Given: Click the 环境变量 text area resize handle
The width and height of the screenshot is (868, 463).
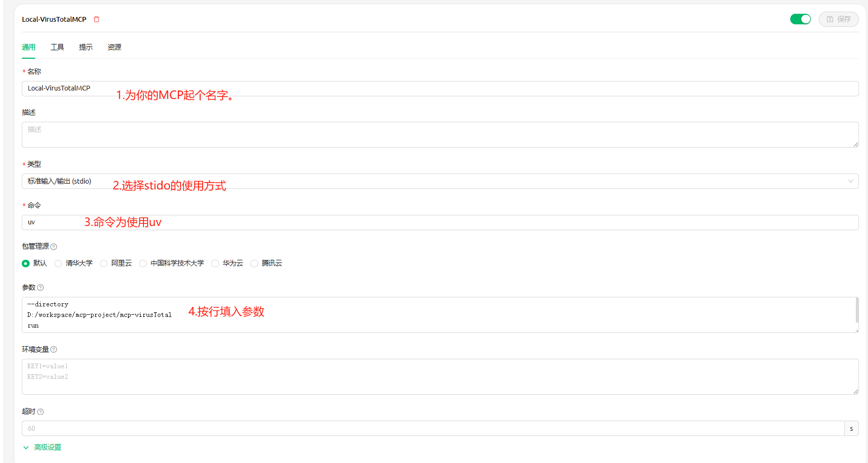Looking at the screenshot, I should pyautogui.click(x=856, y=392).
